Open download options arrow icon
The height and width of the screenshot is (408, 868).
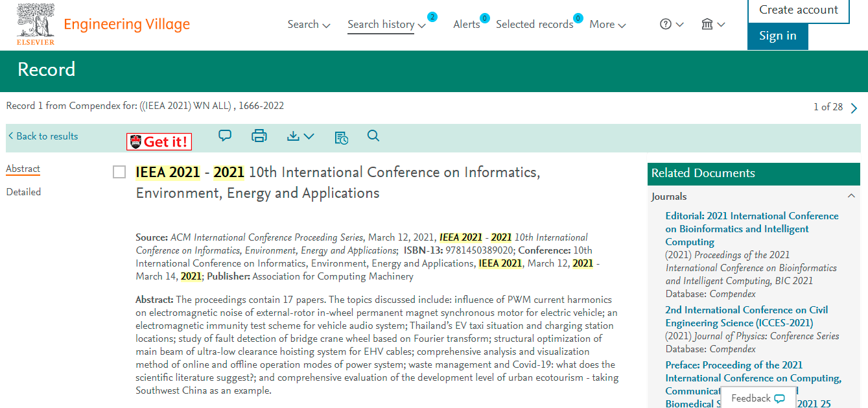(x=300, y=136)
